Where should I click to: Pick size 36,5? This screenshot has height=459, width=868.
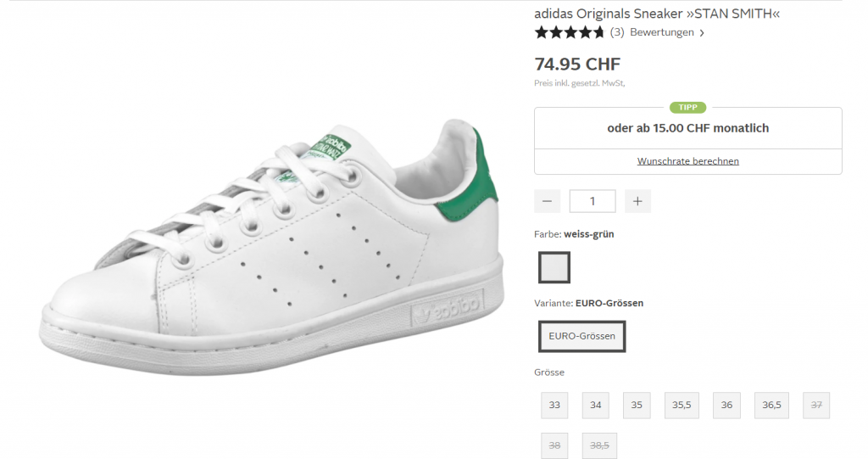coord(771,405)
